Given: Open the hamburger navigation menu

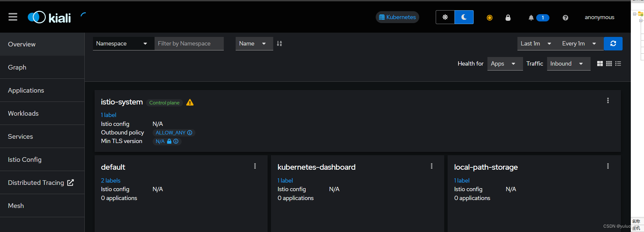Looking at the screenshot, I should 13,17.
